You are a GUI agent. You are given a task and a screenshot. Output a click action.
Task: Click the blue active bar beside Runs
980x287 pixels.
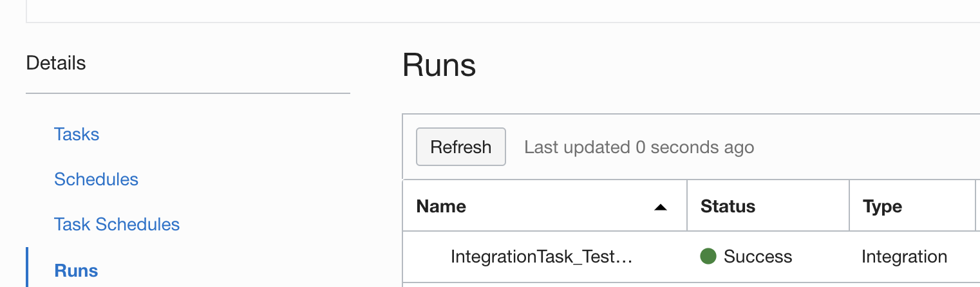coord(27,268)
